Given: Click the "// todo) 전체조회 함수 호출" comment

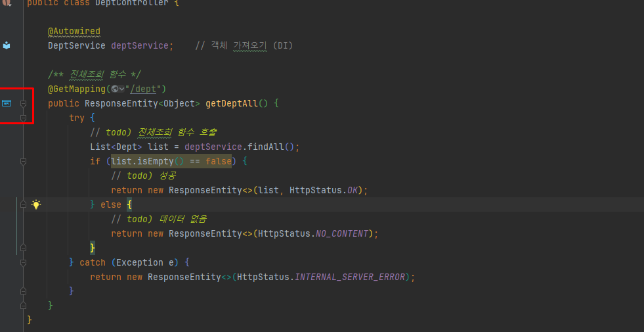Looking at the screenshot, I should (x=154, y=132).
